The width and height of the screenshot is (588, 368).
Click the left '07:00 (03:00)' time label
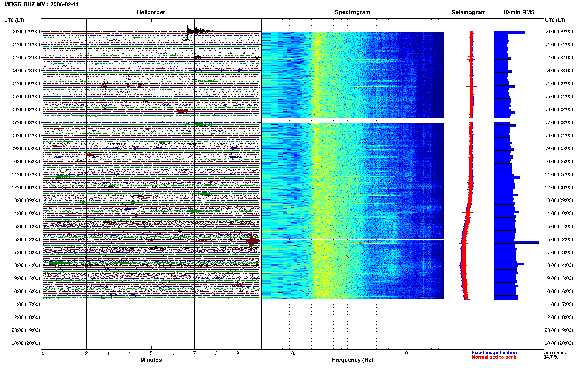26,122
